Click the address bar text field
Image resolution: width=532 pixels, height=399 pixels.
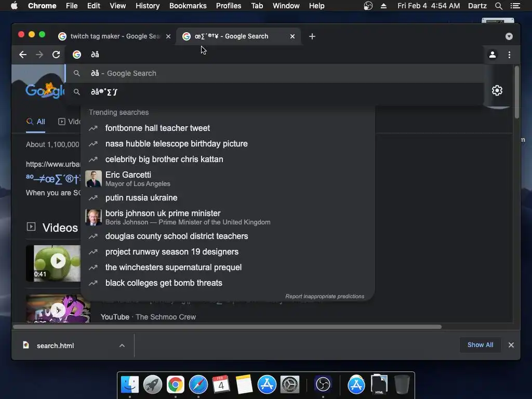click(275, 55)
